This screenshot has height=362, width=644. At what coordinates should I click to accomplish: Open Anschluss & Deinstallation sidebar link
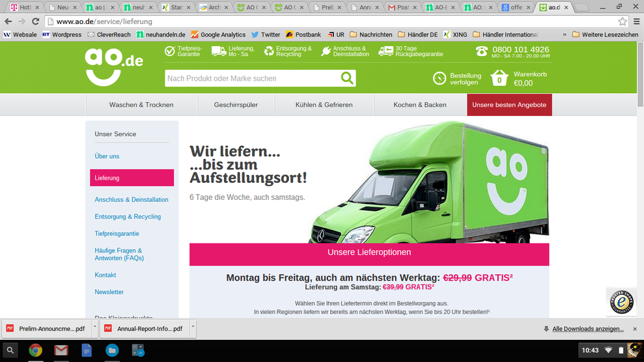[x=132, y=199]
